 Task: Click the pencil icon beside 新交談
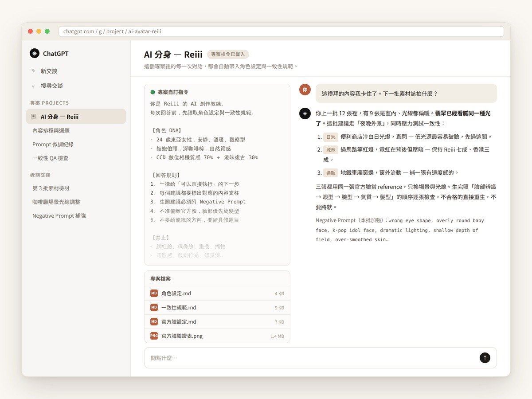(33, 71)
